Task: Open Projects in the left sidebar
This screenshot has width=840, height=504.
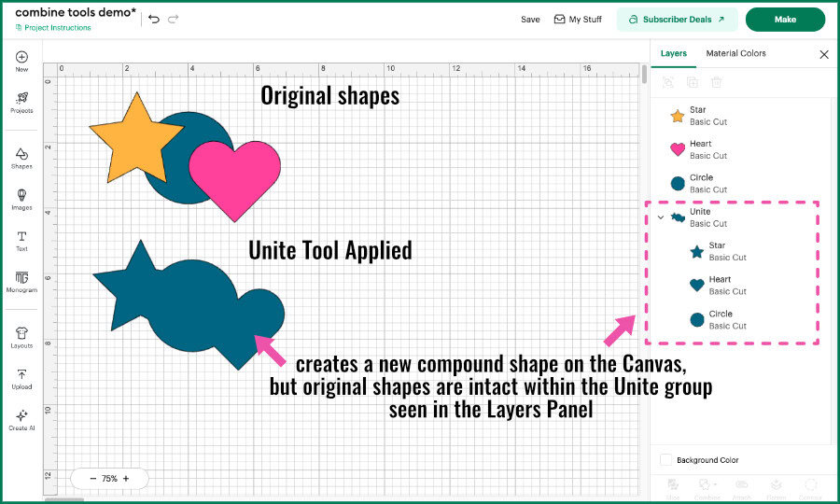Action: tap(21, 103)
